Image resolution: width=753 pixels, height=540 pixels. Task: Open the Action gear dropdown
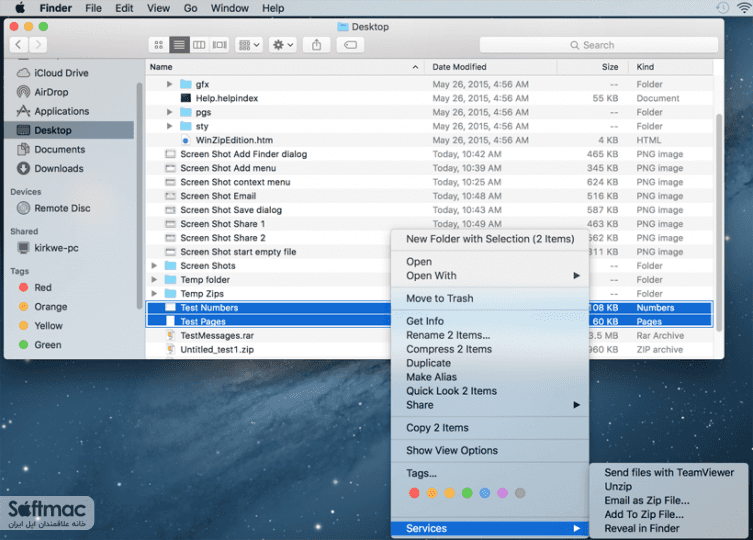pyautogui.click(x=282, y=45)
